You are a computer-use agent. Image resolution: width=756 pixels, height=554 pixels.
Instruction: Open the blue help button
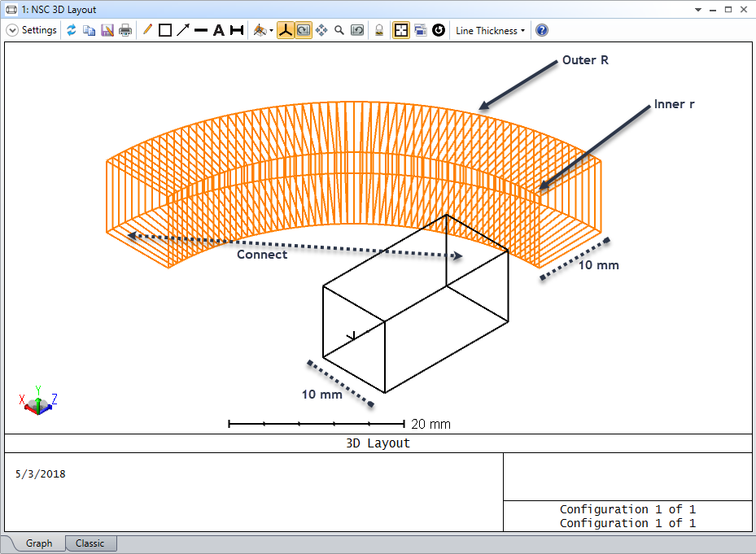click(x=542, y=30)
